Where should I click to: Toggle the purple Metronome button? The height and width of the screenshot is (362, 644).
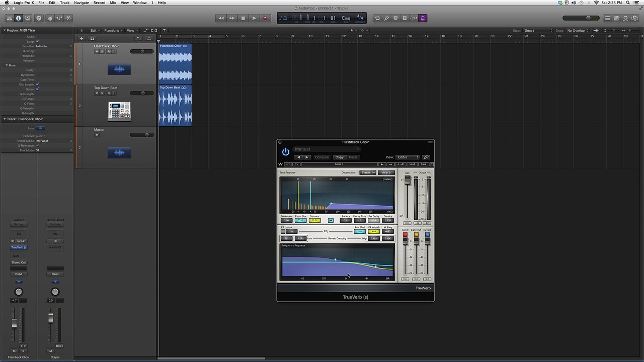[423, 18]
